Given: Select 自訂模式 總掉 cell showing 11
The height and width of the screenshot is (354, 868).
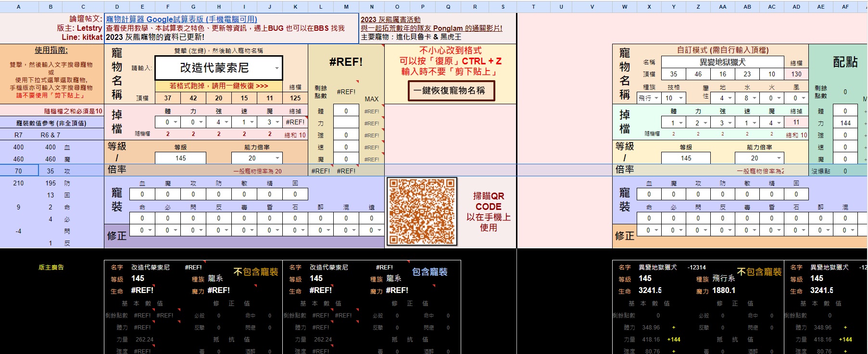Looking at the screenshot, I should click(x=796, y=122).
